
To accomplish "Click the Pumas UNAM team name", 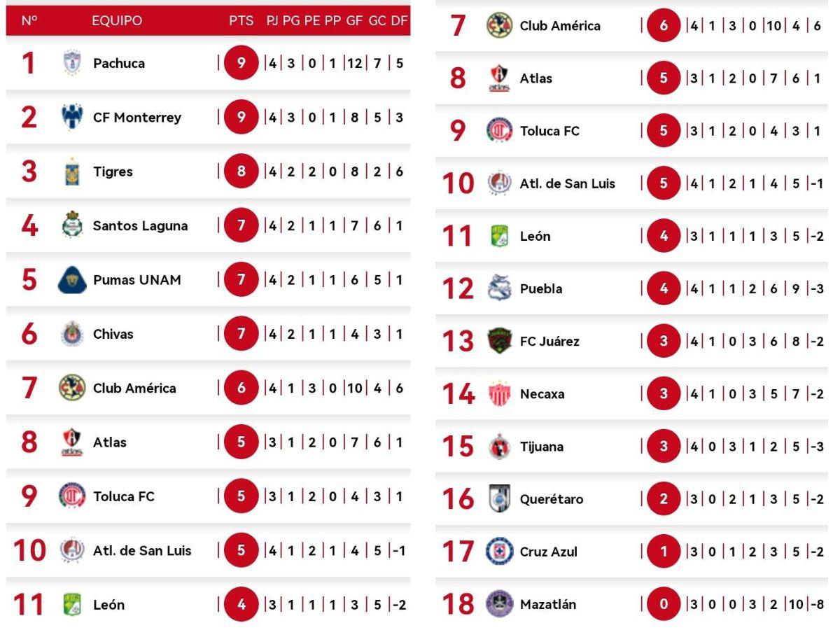I will pyautogui.click(x=137, y=280).
